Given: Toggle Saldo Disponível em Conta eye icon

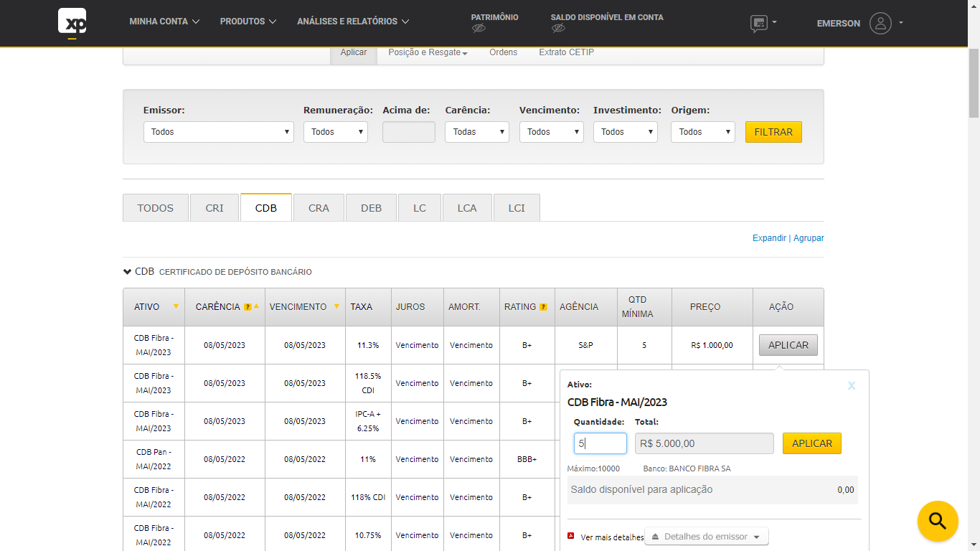Looking at the screenshot, I should (559, 29).
